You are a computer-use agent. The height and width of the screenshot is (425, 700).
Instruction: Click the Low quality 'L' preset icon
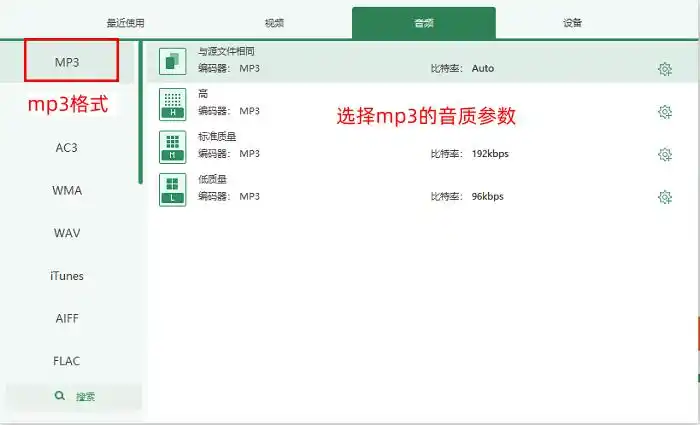(173, 189)
